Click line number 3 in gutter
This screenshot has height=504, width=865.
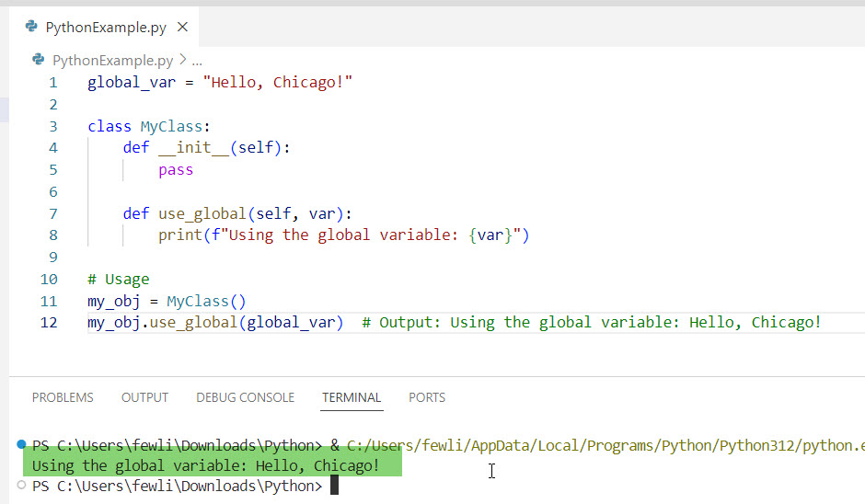tap(53, 127)
